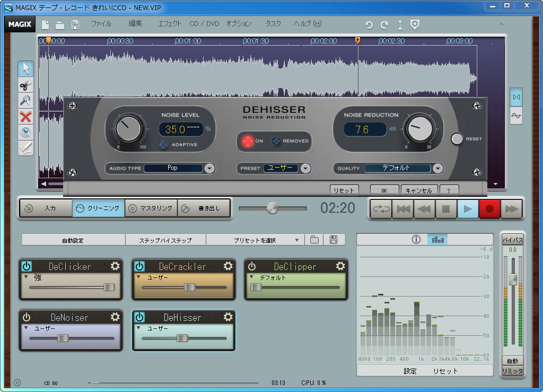Show info view in analyzer panel
The height and width of the screenshot is (392, 543).
click(x=416, y=239)
